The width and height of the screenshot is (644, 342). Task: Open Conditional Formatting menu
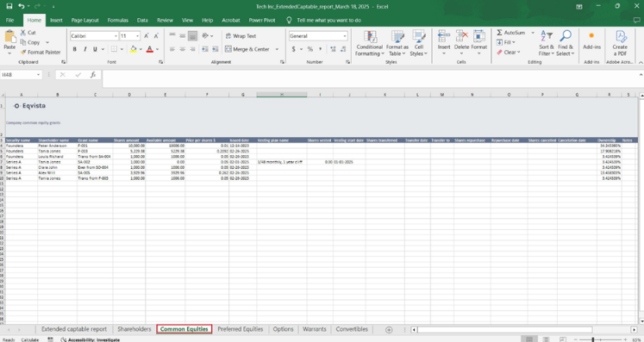tap(370, 43)
